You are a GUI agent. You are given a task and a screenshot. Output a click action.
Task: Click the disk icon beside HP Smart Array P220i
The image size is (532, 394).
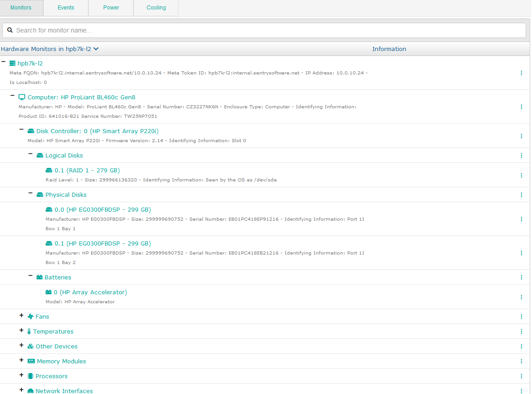[31, 131]
